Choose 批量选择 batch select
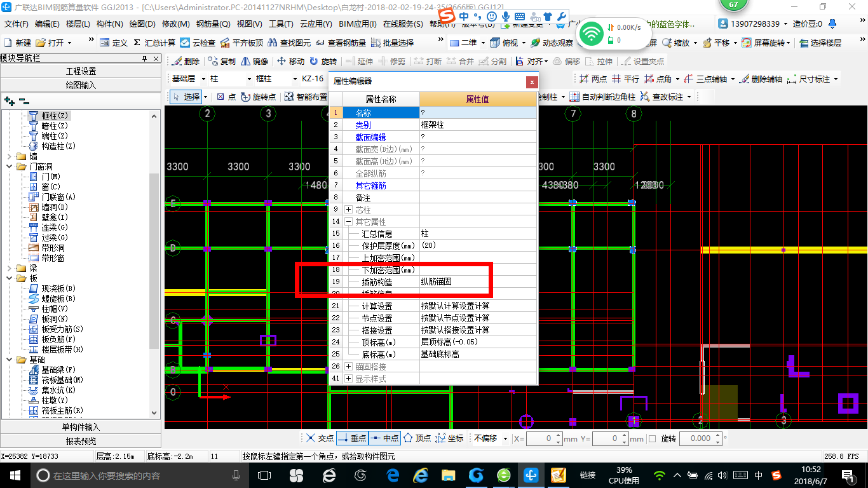 (x=392, y=43)
